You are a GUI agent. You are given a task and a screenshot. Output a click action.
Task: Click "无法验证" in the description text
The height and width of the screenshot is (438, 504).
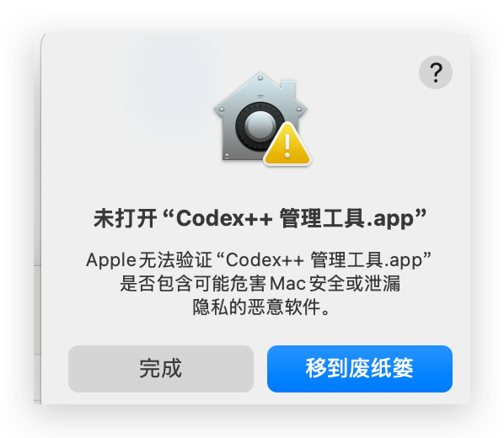click(x=175, y=260)
